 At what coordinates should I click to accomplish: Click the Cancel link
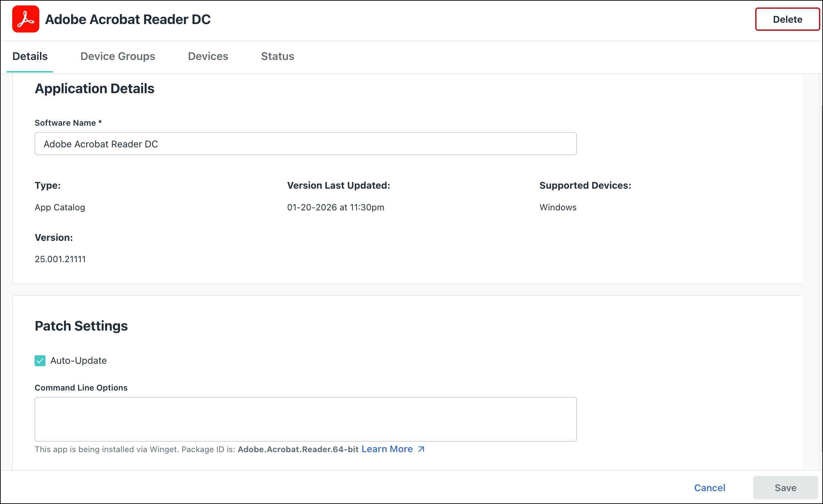pyautogui.click(x=709, y=488)
